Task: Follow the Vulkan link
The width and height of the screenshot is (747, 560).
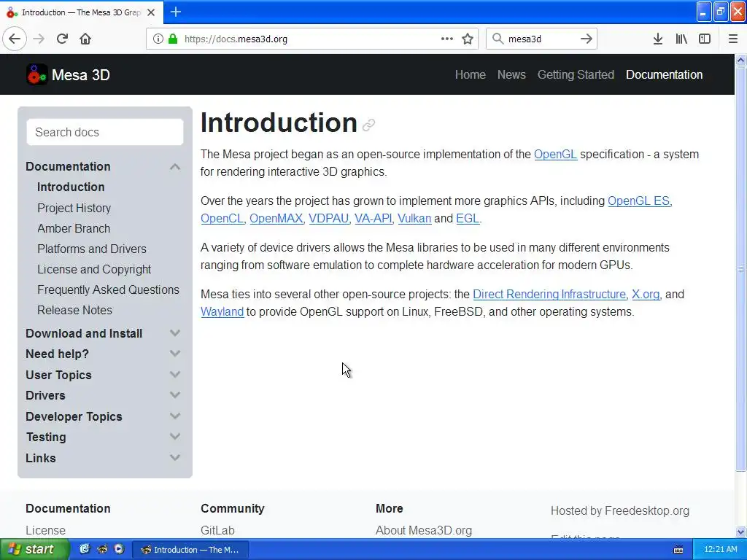Action: [414, 219]
